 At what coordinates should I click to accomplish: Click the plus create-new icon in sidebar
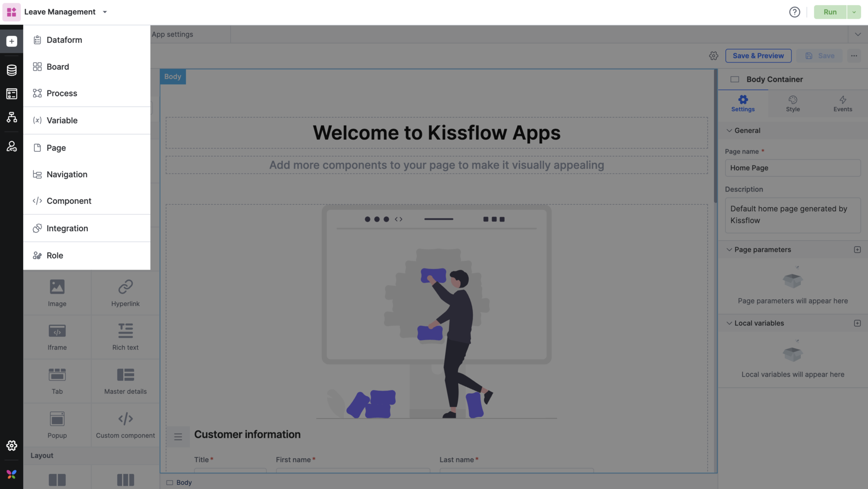12,41
